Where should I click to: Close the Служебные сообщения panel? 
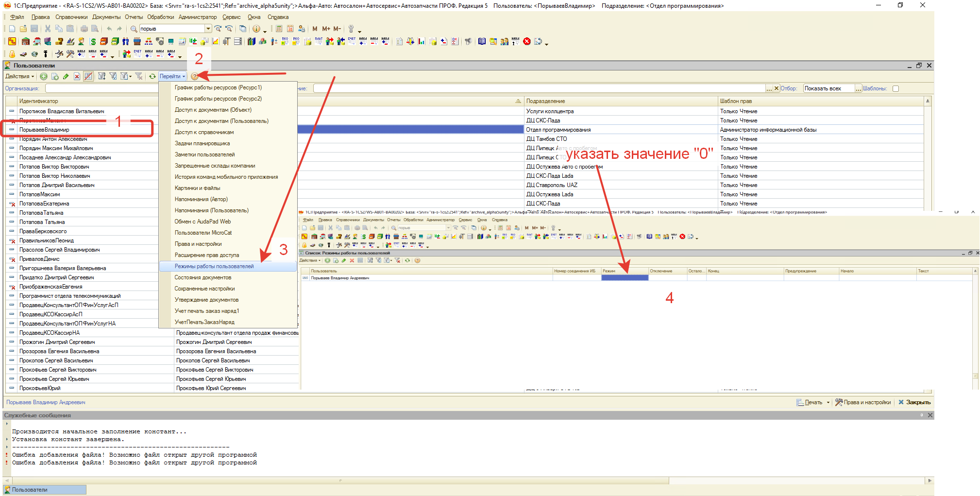(930, 415)
